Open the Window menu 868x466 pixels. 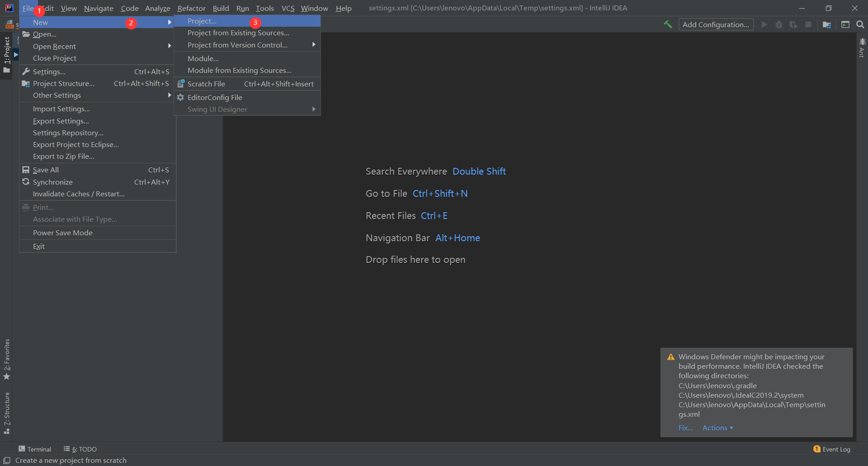[x=315, y=8]
